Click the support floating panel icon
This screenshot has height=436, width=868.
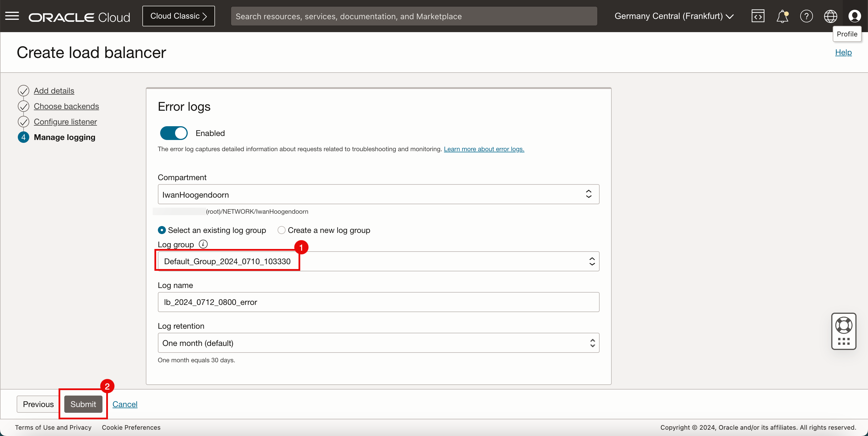844,332
